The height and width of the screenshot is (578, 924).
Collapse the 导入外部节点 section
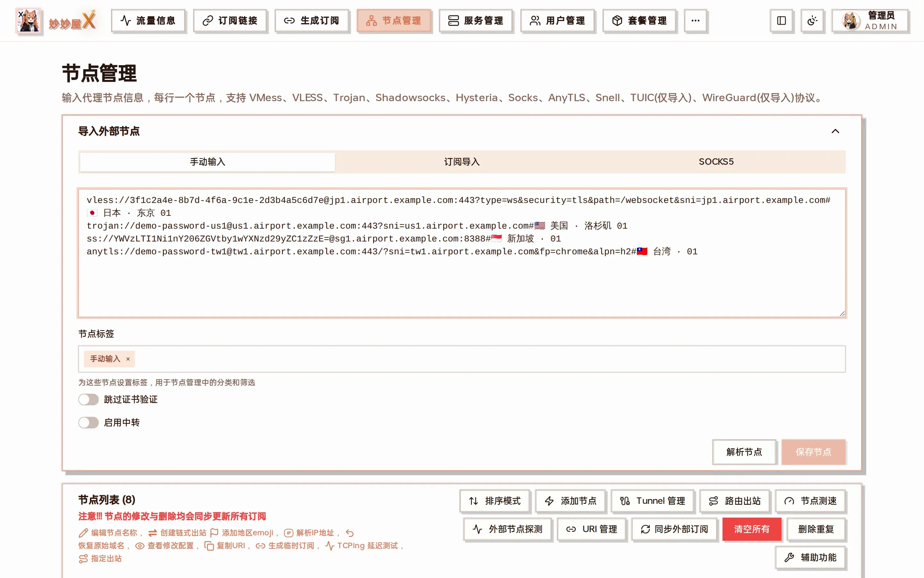point(835,131)
